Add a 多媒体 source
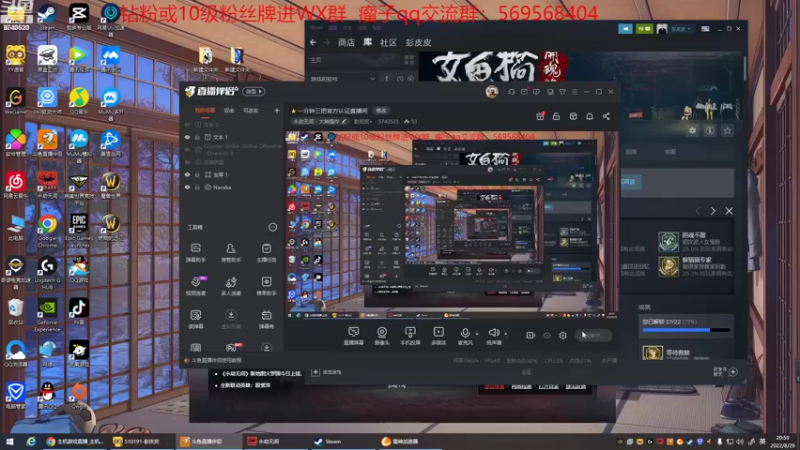Viewport: 800px width, 450px height. click(x=438, y=336)
